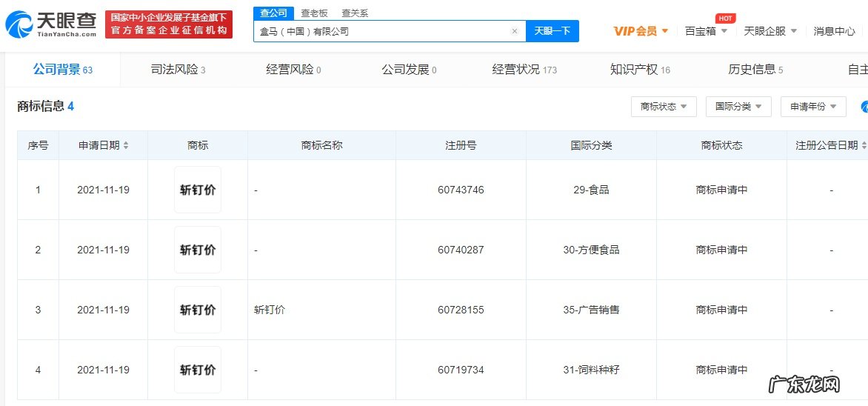Viewport: 868px width, 406px height.
Task: Click 商标申请中 status in row 2
Action: click(x=721, y=250)
